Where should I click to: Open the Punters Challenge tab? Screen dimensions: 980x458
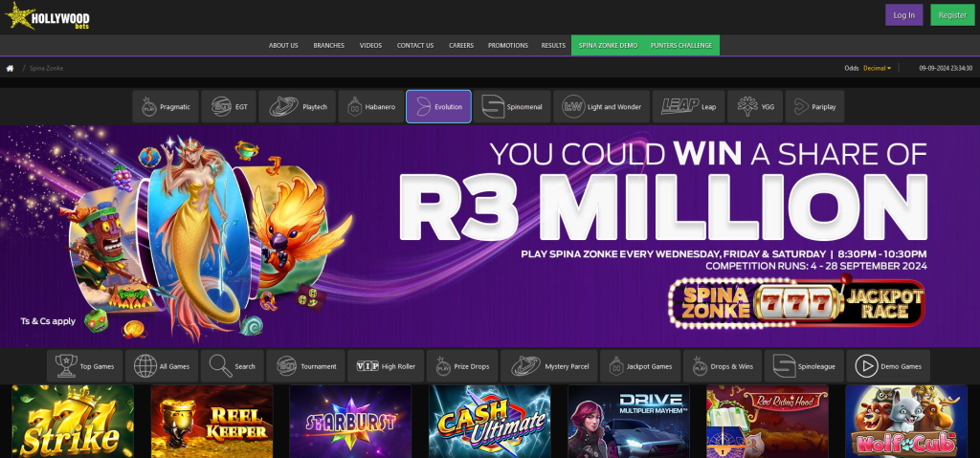[x=681, y=46]
